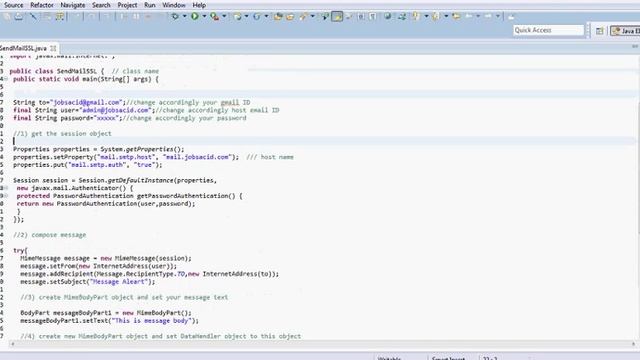Click the Run External Tools icon

214,16
